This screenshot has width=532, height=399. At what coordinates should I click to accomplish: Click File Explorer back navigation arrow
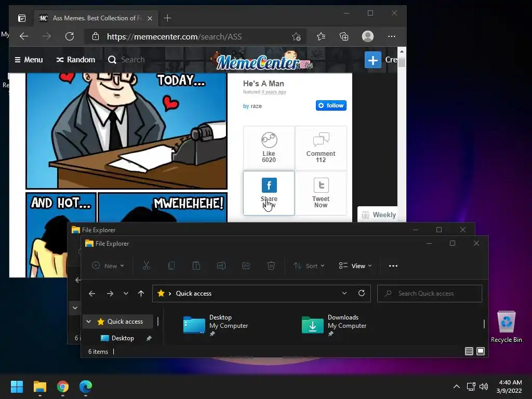click(x=92, y=294)
